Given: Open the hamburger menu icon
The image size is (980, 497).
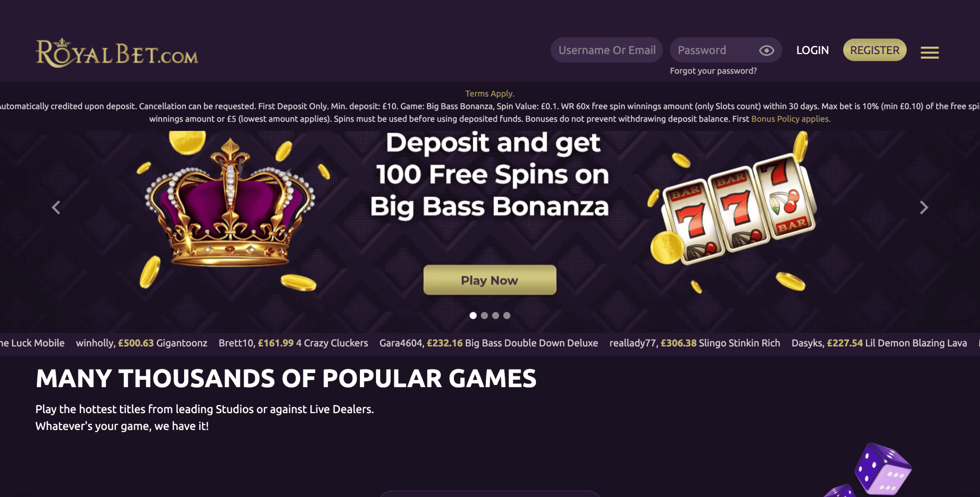Looking at the screenshot, I should coord(929,52).
